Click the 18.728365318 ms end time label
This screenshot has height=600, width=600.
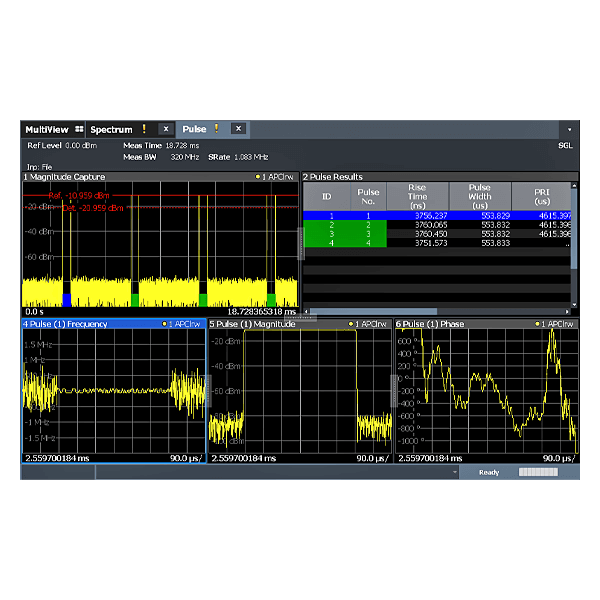point(262,312)
